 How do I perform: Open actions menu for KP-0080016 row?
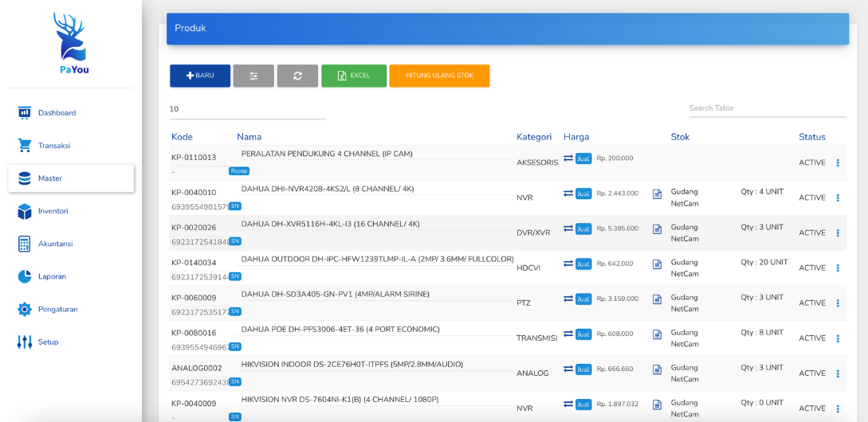pos(838,338)
